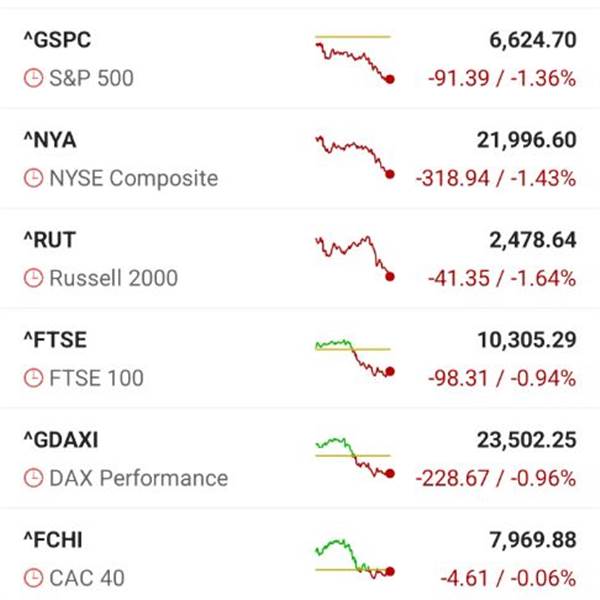The image size is (600, 600).
Task: Click the clock icon beside FTSE 100
Action: pyautogui.click(x=34, y=378)
